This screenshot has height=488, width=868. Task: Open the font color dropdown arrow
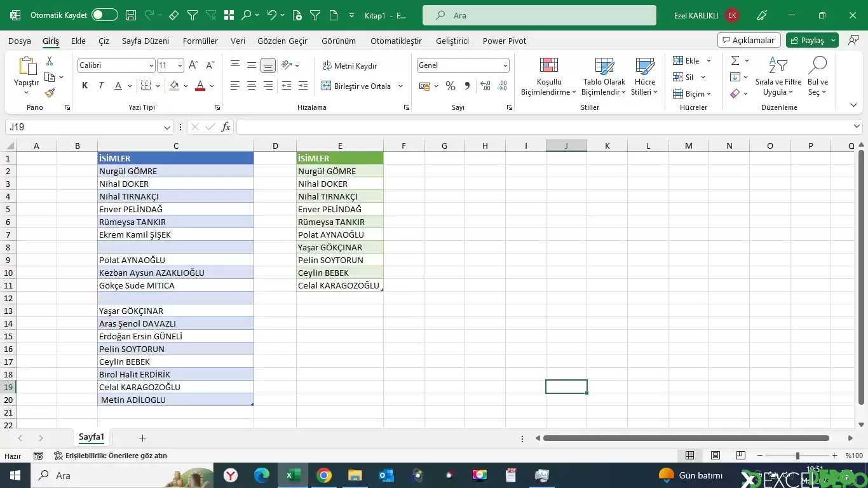(212, 86)
